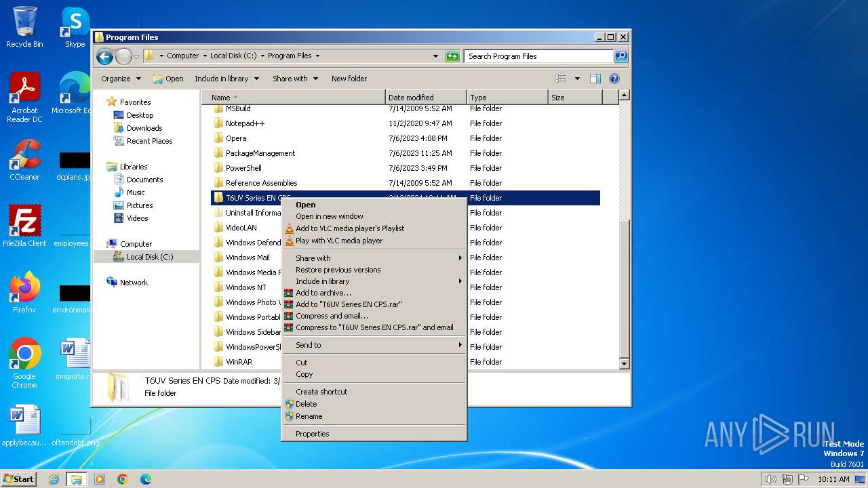The image size is (868, 488).
Task: Click the search magnifier icon
Action: [620, 56]
